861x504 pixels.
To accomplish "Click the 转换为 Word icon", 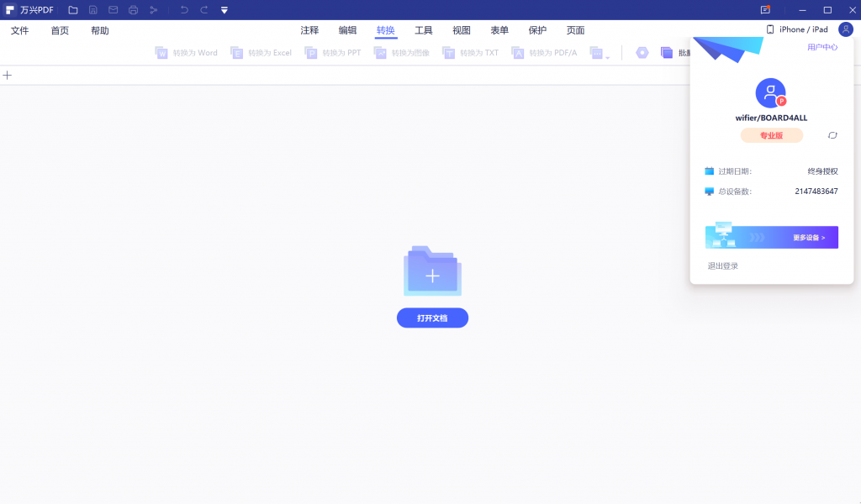I will 161,53.
